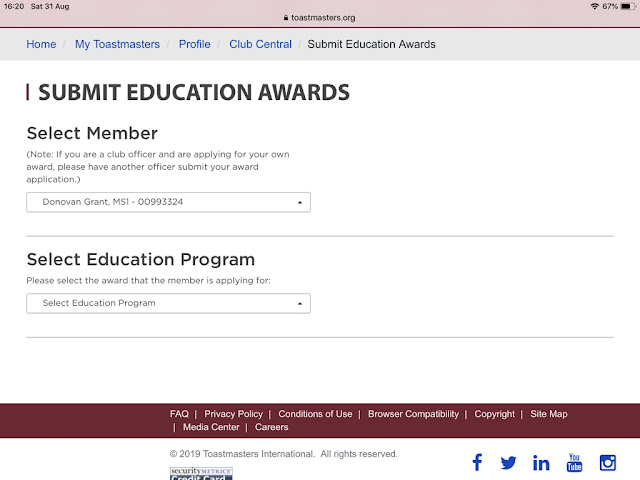Open Browser Compatibility footer link
The height and width of the screenshot is (480, 640).
pos(413,414)
